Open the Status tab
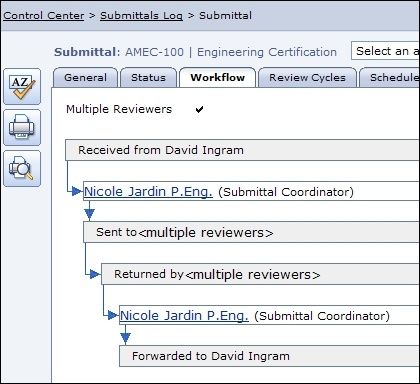The image size is (420, 384). pos(148,77)
